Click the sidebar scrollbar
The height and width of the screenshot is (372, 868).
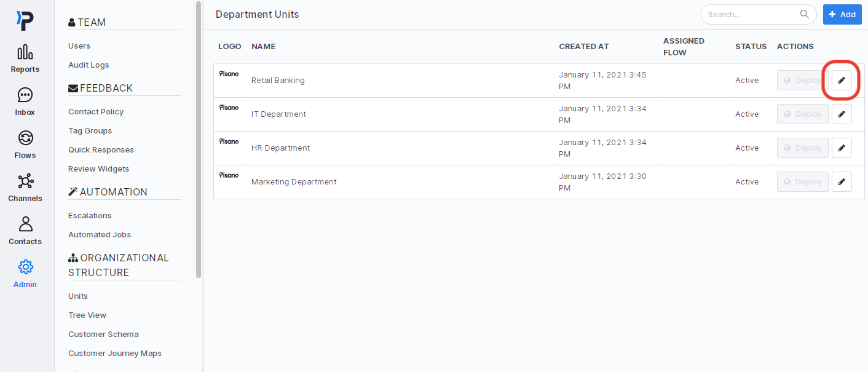click(x=198, y=141)
